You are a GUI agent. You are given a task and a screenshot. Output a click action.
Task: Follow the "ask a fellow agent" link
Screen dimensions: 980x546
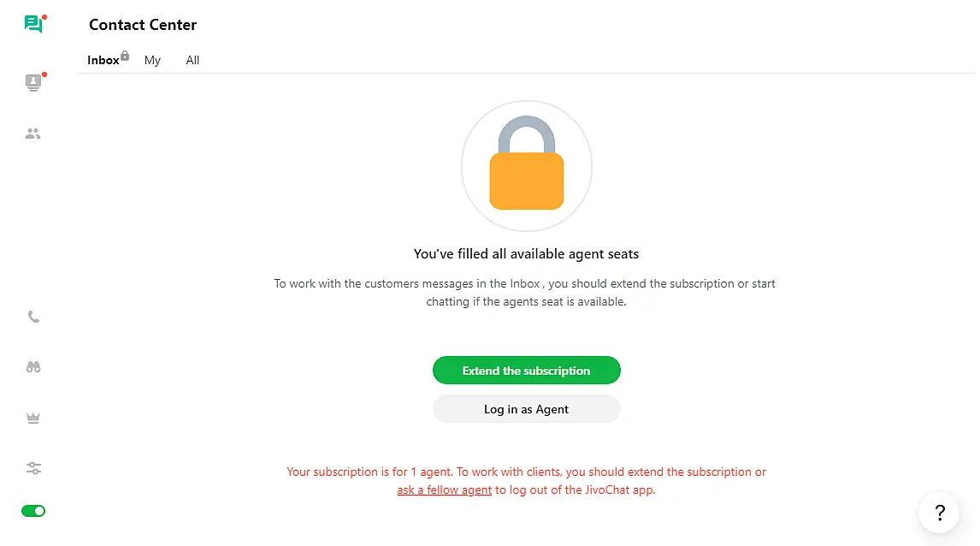(444, 490)
